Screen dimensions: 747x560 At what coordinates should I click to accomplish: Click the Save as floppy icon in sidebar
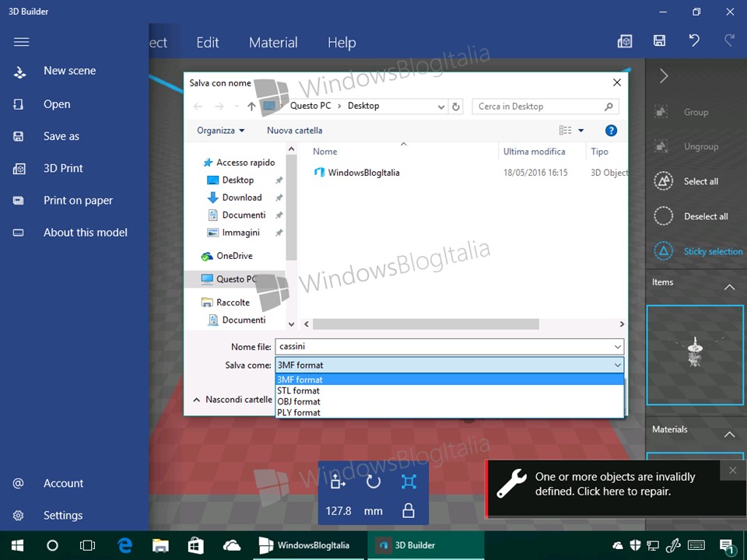(x=18, y=136)
